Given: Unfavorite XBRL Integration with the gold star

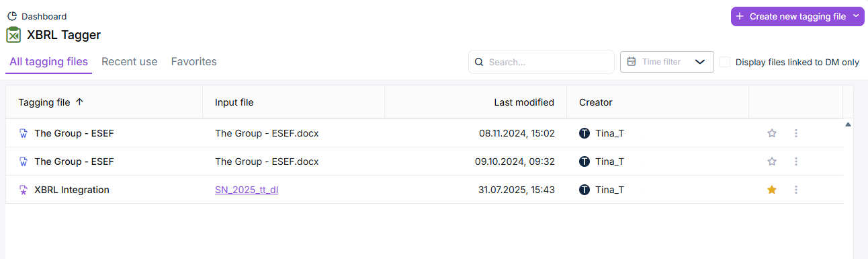Looking at the screenshot, I should click(x=772, y=190).
